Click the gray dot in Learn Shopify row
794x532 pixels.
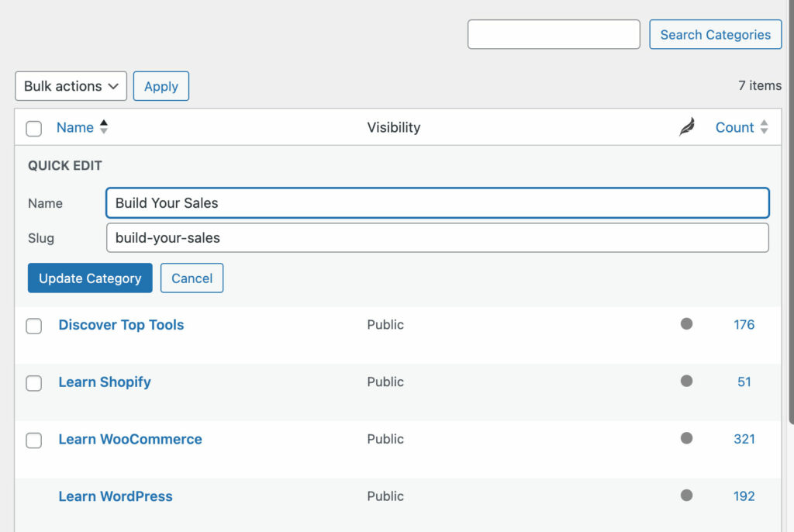point(687,381)
